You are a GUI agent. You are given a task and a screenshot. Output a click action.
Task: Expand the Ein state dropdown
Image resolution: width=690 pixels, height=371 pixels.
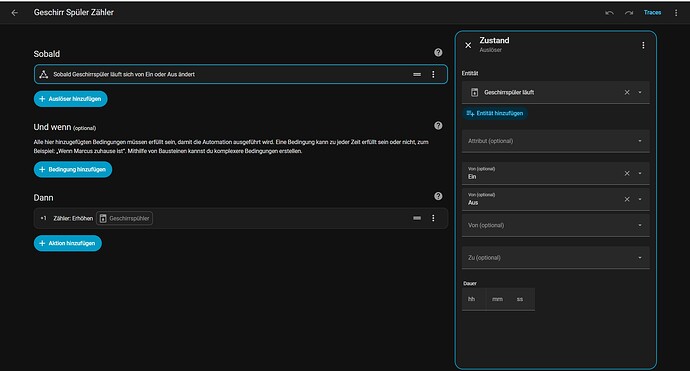pyautogui.click(x=640, y=173)
